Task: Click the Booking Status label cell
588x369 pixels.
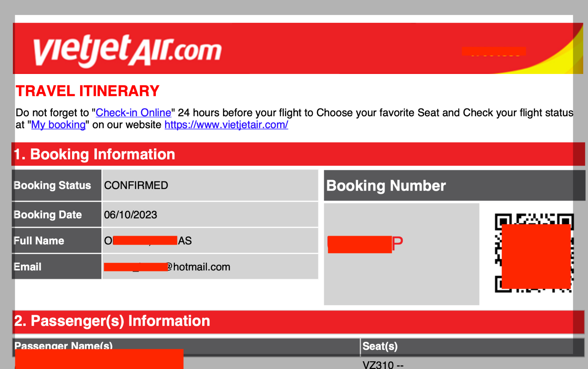Action: (57, 185)
